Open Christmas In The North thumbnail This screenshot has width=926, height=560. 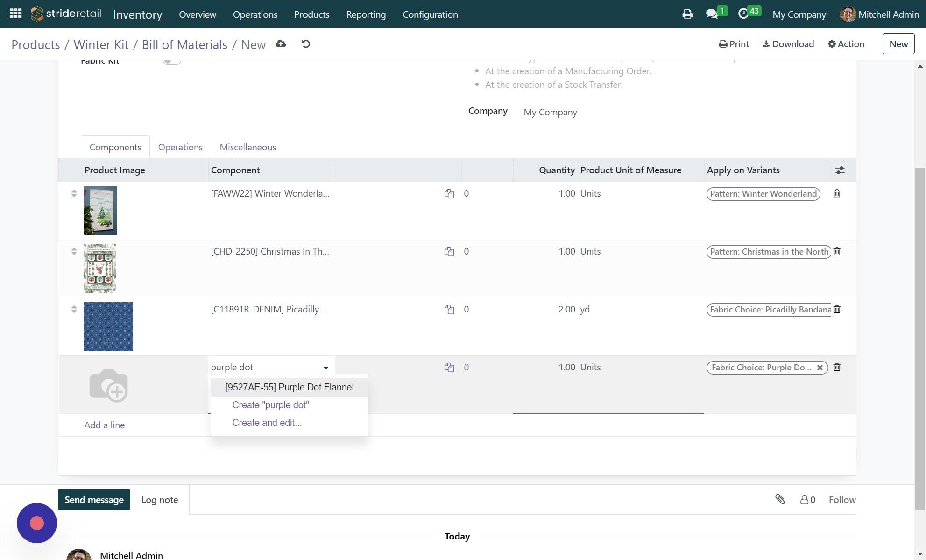pos(100,269)
